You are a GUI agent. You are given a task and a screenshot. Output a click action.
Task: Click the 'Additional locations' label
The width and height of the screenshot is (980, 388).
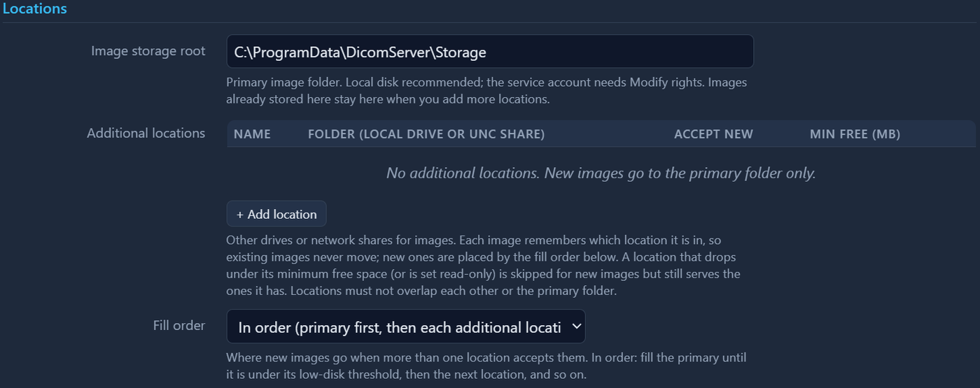point(146,133)
